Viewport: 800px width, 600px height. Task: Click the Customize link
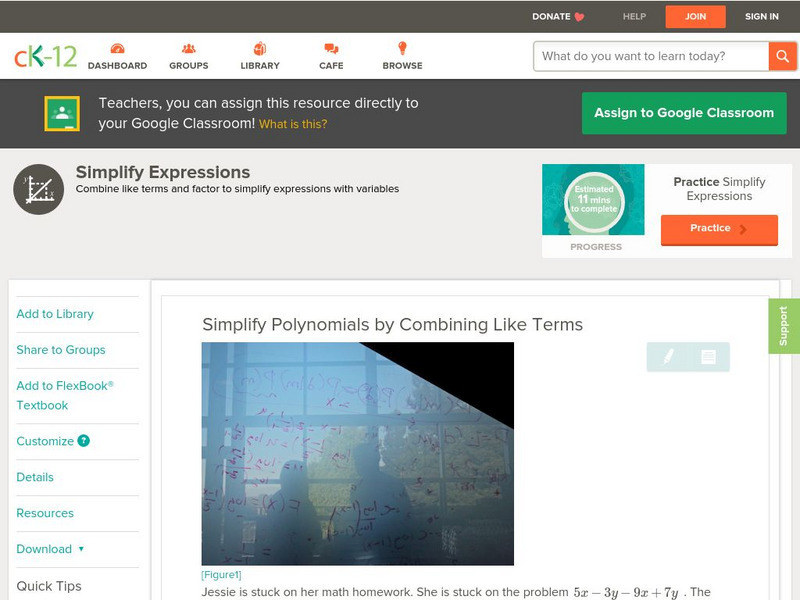tap(45, 441)
